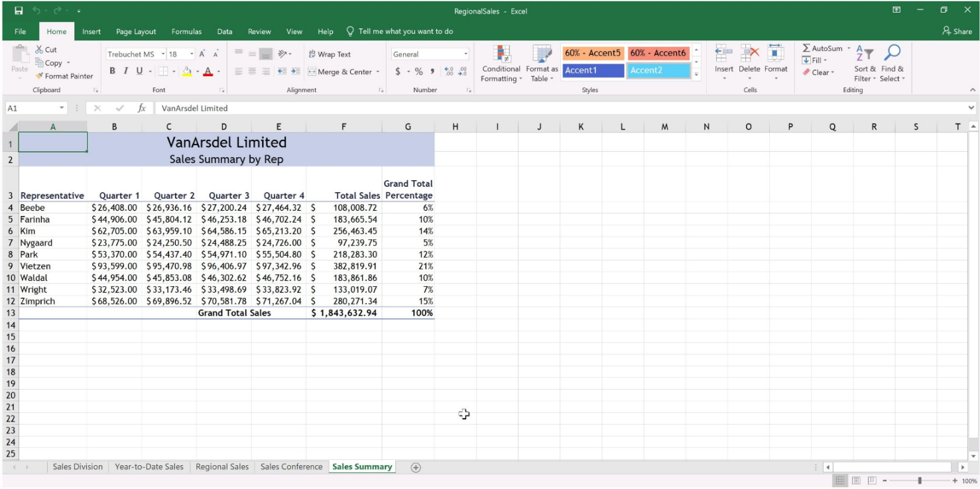Switch to the Regional Sales sheet tab
This screenshot has height=489, width=980.
tap(222, 467)
